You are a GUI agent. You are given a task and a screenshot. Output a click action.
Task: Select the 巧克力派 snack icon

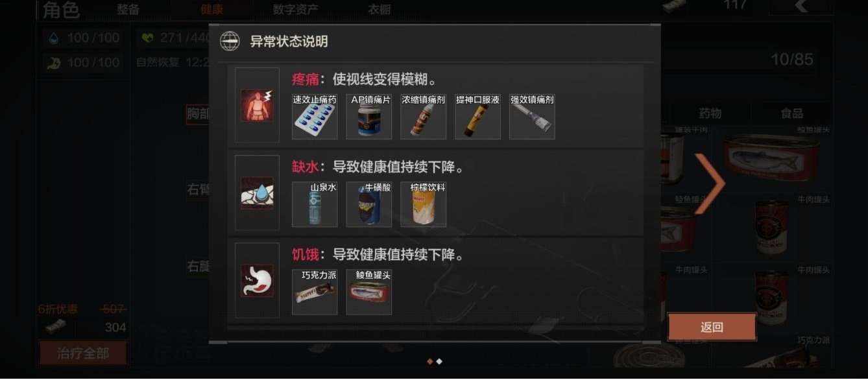[x=315, y=292]
